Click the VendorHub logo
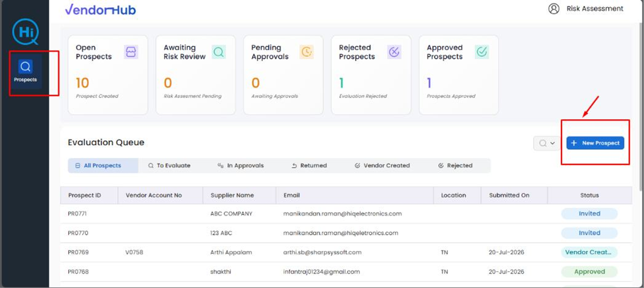The height and width of the screenshot is (288, 644). point(101,10)
